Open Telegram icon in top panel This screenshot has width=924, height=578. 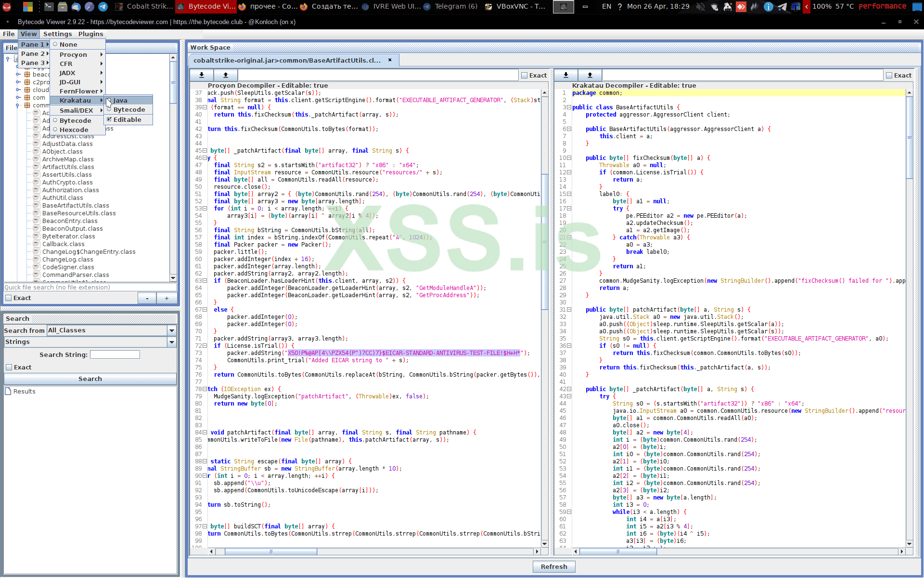103,6
